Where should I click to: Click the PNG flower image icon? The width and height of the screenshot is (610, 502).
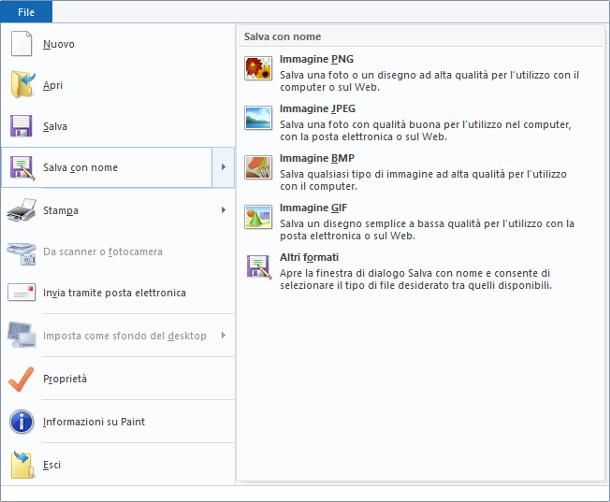tap(258, 68)
